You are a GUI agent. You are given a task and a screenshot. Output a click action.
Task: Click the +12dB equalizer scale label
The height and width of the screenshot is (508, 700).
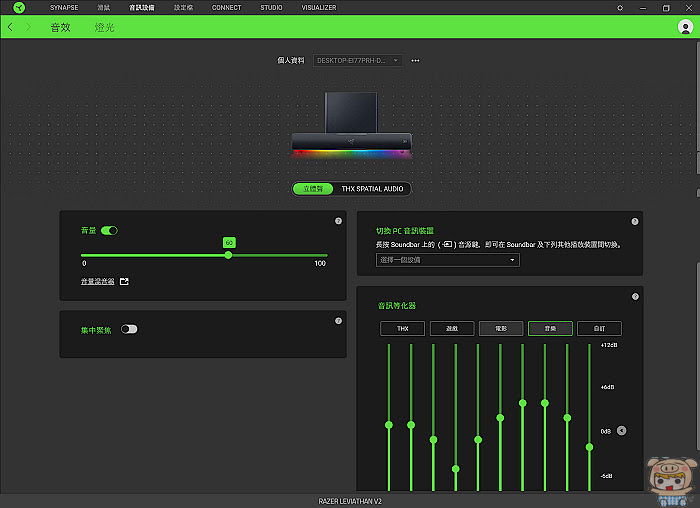coord(609,345)
